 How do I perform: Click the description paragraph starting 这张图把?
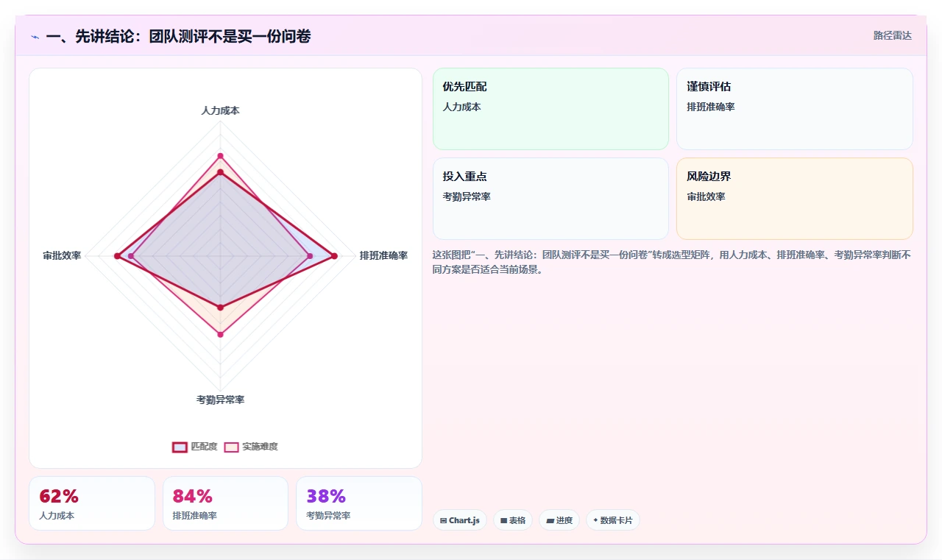click(672, 263)
